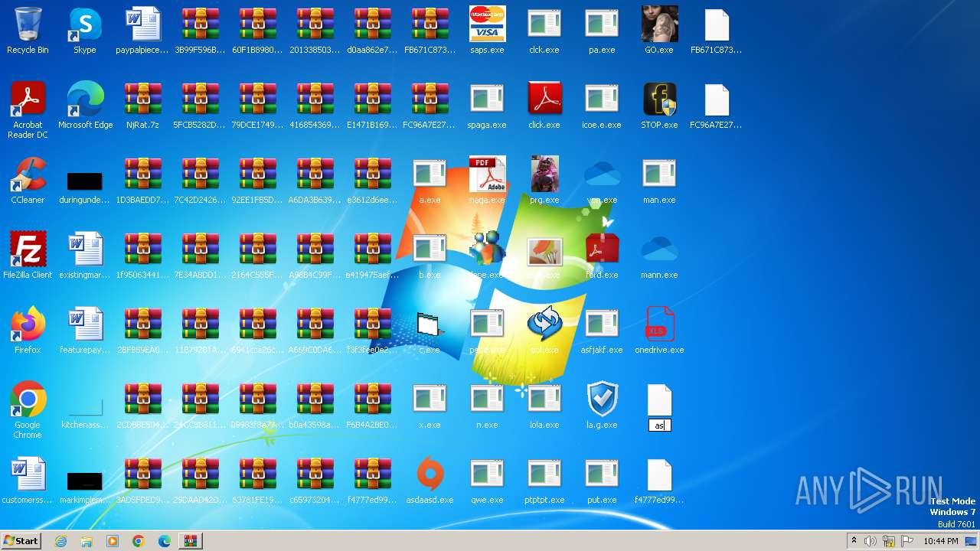Open the Start menu
This screenshot has width=980, height=551.
(21, 541)
